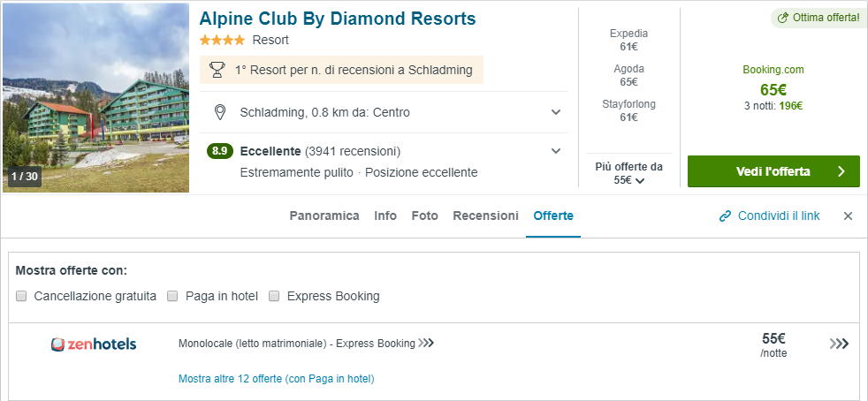Viewport: 868px width, 401px height.
Task: Click Mostra altre 12 offerte link
Action: 276,379
